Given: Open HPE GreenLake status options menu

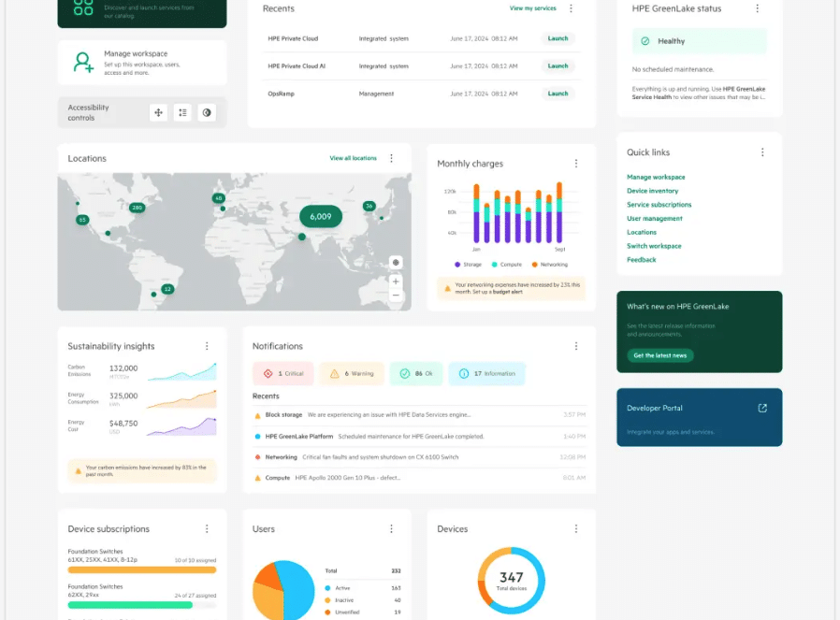Looking at the screenshot, I should click(757, 8).
